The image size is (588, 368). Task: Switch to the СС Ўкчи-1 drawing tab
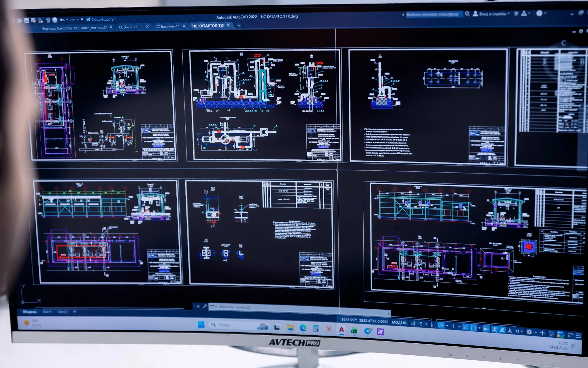coord(128,27)
